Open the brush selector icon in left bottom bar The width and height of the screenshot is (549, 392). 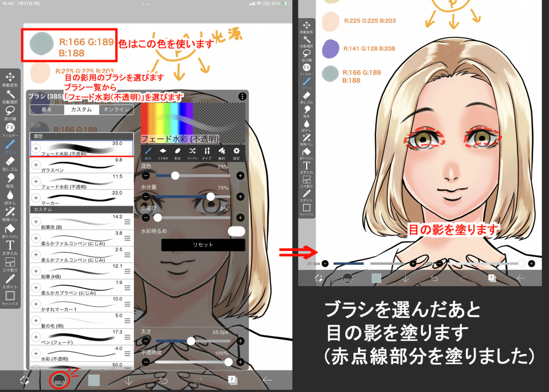59,380
